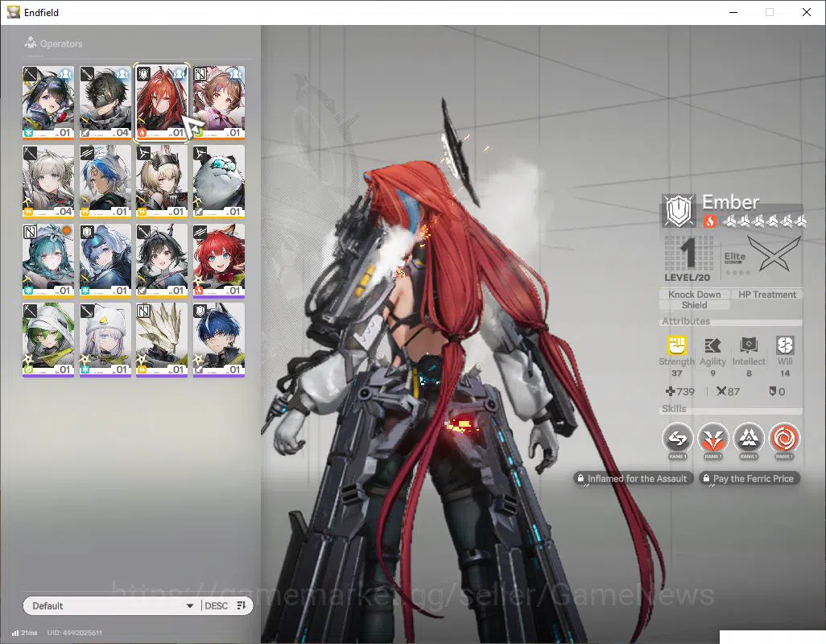Click the six-star rarity row

pos(764,221)
